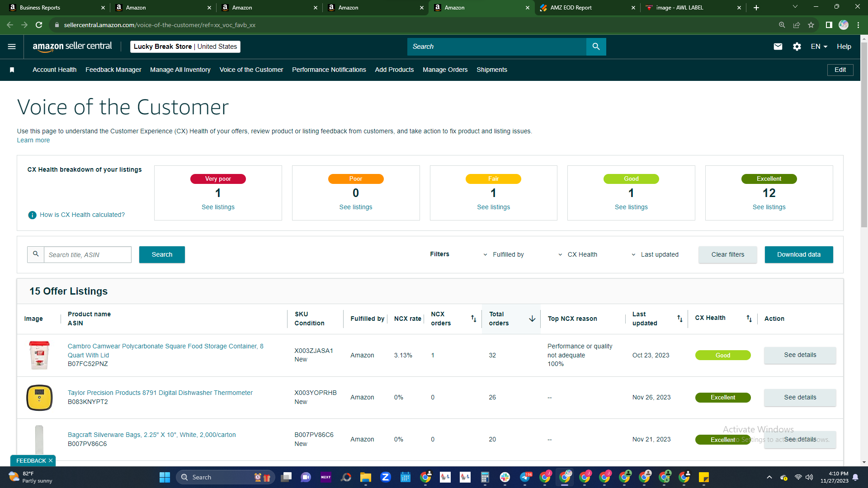Focus the Seller Central top search field
Image resolution: width=868 pixels, height=488 pixels.
click(x=497, y=47)
